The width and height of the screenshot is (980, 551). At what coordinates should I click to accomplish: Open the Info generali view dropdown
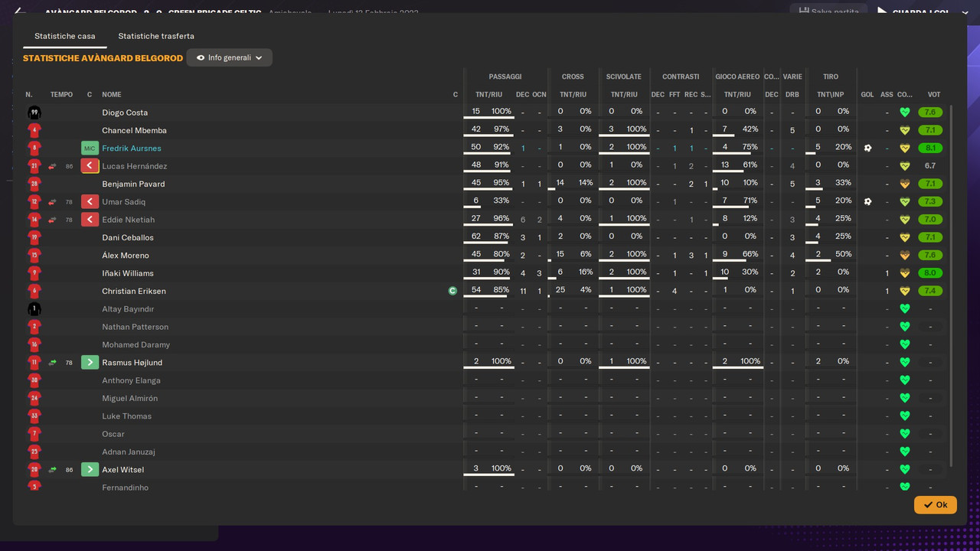pyautogui.click(x=229, y=57)
